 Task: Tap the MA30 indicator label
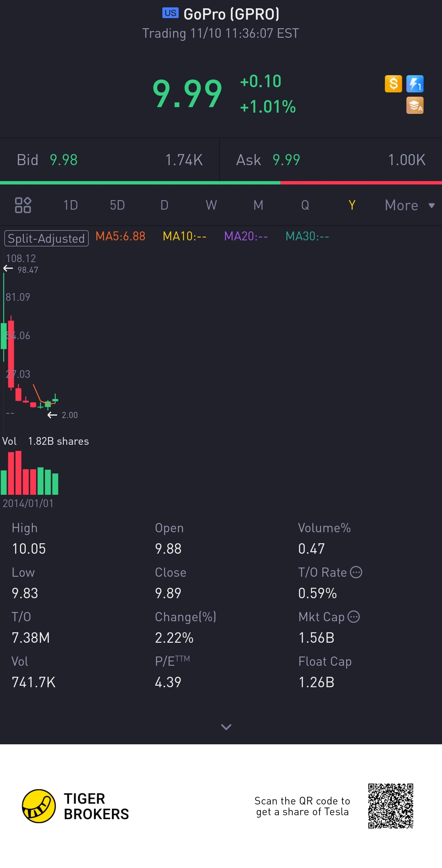coord(307,236)
